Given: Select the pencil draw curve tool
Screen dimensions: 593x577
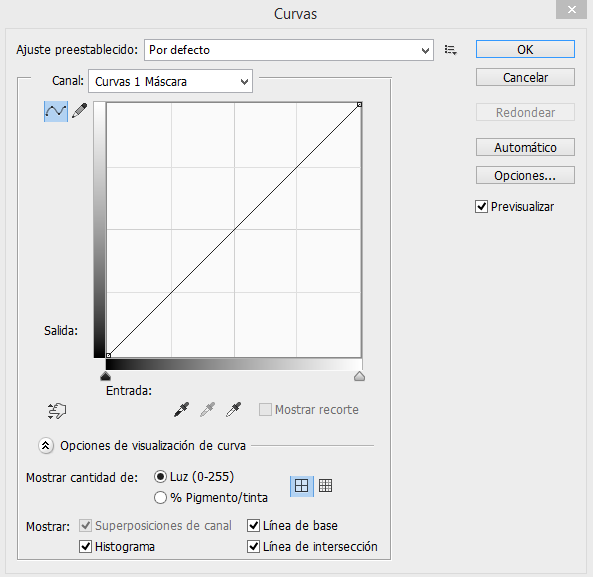Looking at the screenshot, I should pyautogui.click(x=79, y=111).
